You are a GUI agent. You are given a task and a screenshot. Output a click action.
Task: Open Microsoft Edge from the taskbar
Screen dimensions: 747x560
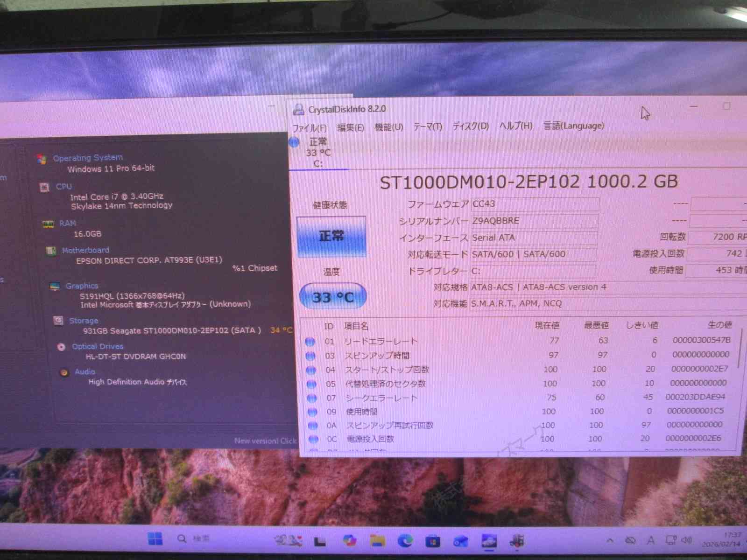tap(405, 540)
